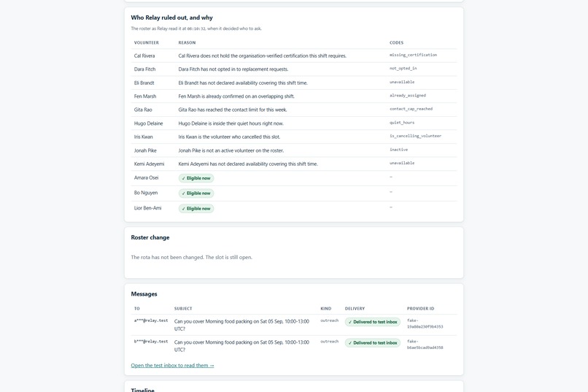Click the is_cancelling_volunteer code

(x=416, y=137)
